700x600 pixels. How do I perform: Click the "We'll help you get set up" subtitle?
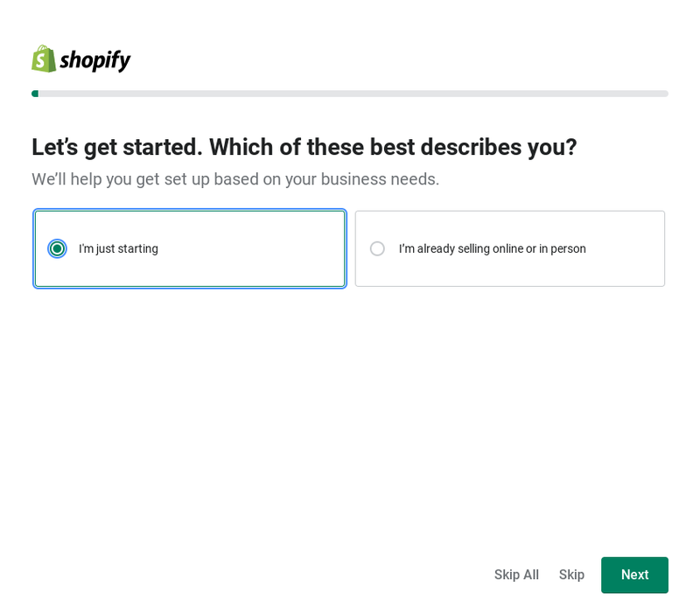tap(235, 179)
